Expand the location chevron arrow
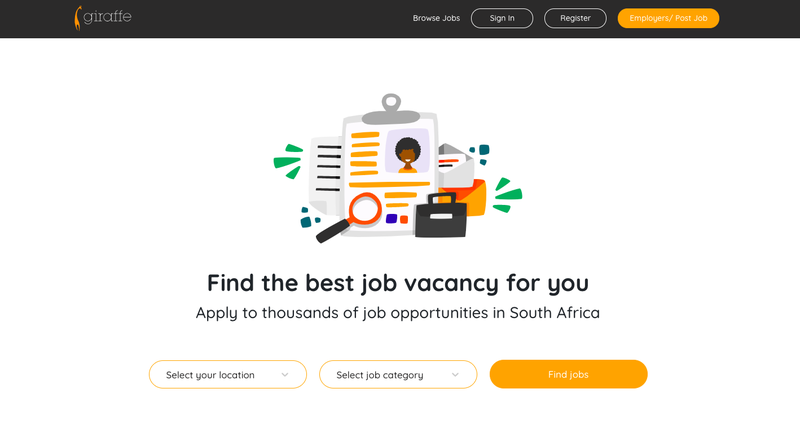 tap(285, 375)
